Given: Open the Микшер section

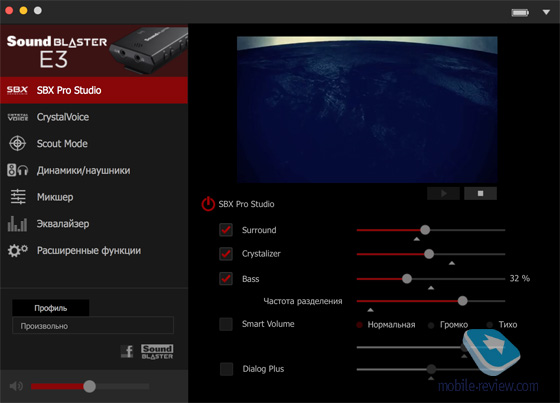Looking at the screenshot, I should tap(94, 197).
